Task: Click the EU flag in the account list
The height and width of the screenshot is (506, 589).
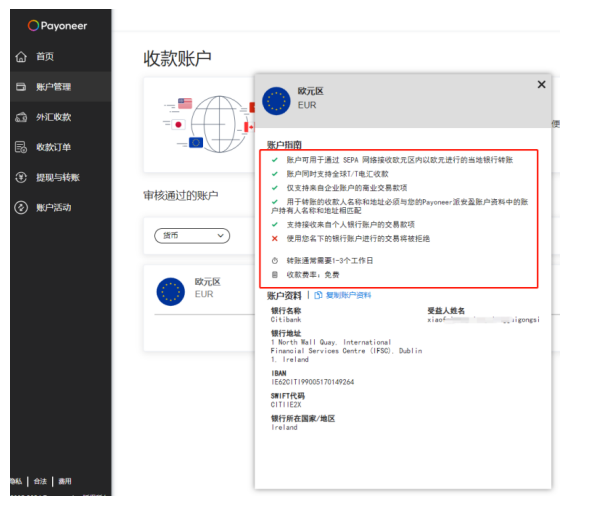Action: click(171, 292)
